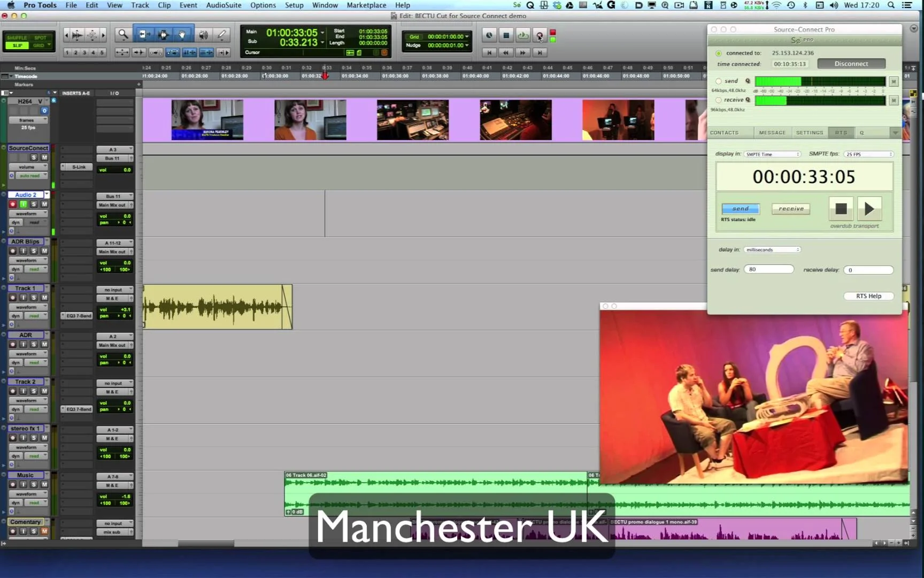This screenshot has width=924, height=578.
Task: Click the record button in the transport
Action: coord(540,36)
